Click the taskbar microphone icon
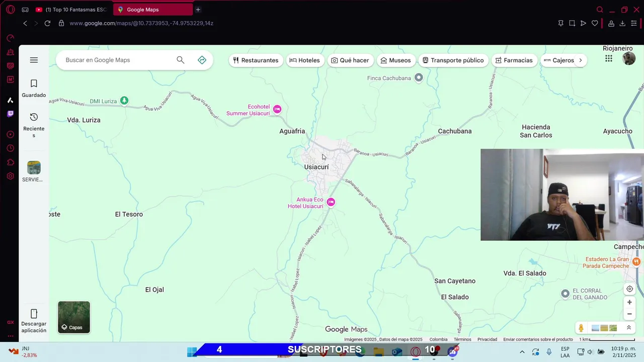This screenshot has height=362, width=644. [549, 352]
